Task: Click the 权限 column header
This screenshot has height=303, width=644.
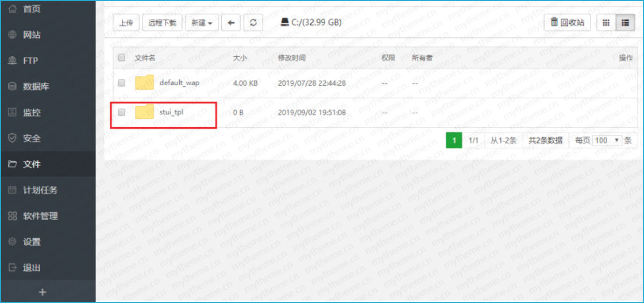Action: tap(388, 58)
